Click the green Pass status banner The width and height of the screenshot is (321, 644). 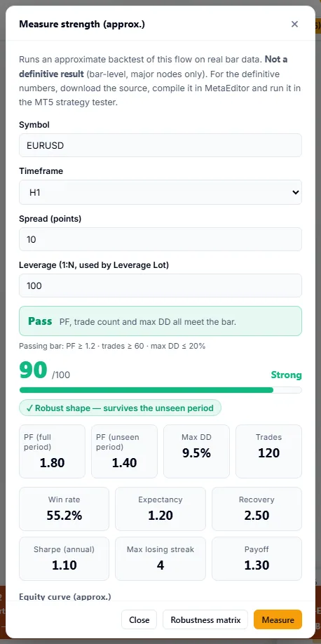coord(160,321)
